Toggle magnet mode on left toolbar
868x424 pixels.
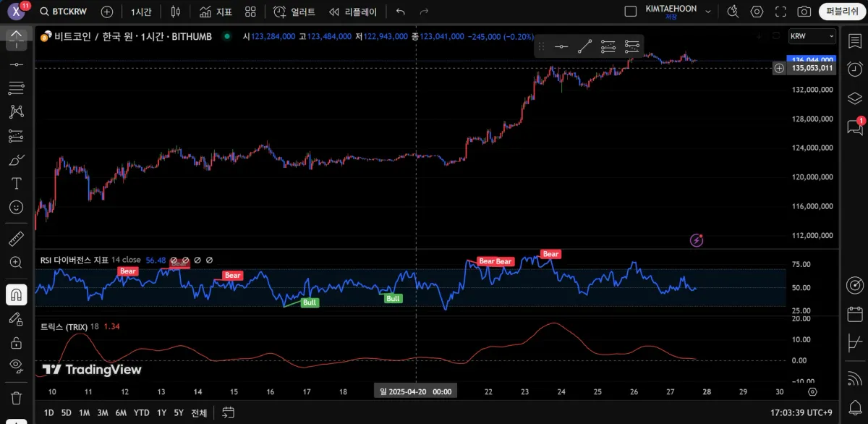(16, 294)
